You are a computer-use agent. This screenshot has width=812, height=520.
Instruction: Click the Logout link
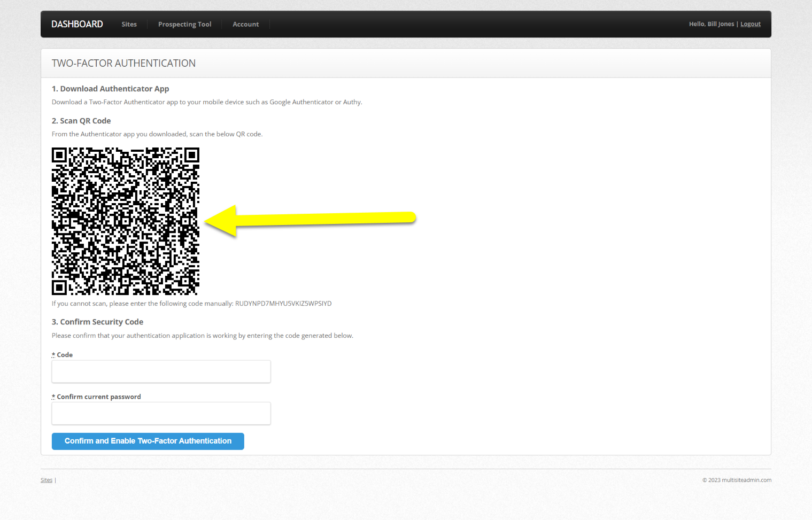point(750,24)
